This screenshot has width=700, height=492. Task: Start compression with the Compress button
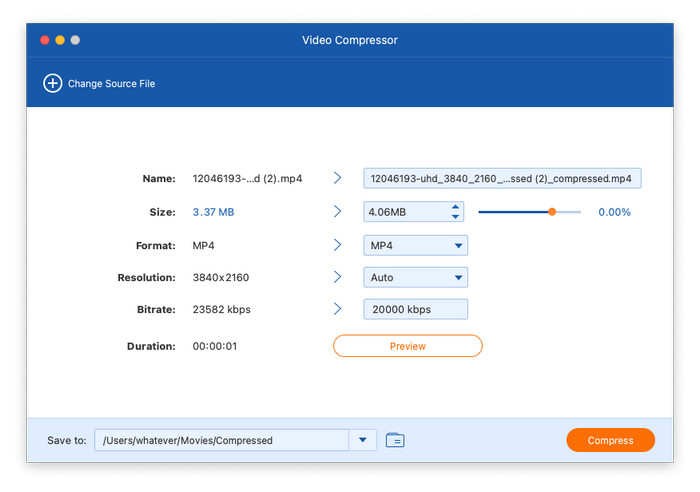click(610, 440)
